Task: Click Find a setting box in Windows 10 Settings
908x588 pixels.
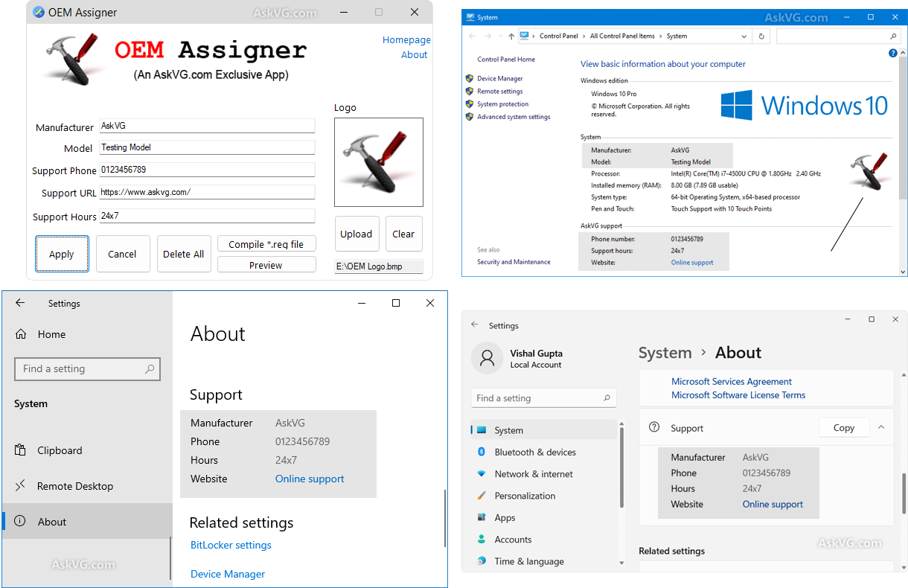Action: click(87, 368)
